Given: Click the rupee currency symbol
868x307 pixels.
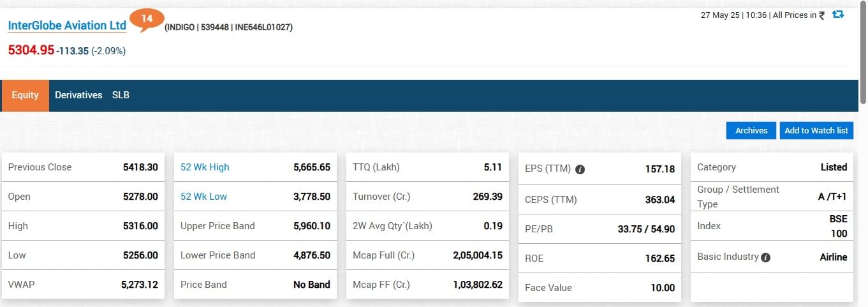Looking at the screenshot, I should (x=822, y=15).
